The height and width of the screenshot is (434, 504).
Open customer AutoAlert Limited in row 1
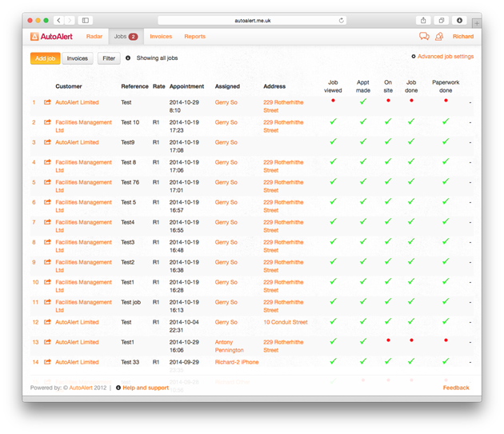[x=77, y=102]
